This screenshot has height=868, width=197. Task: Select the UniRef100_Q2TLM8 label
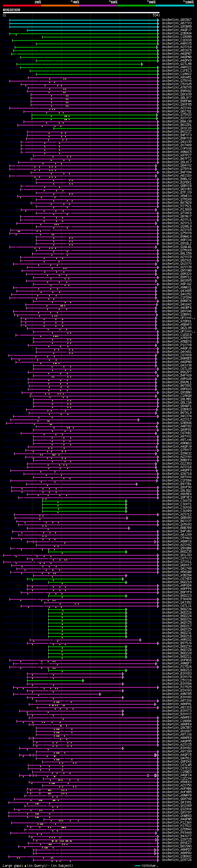click(x=177, y=64)
